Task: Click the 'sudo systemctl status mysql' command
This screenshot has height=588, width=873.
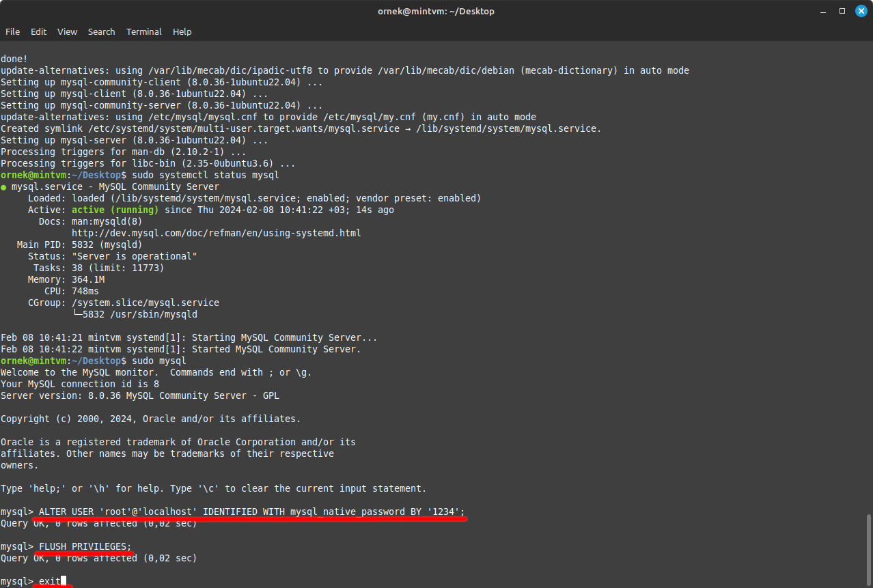Action: coord(206,175)
